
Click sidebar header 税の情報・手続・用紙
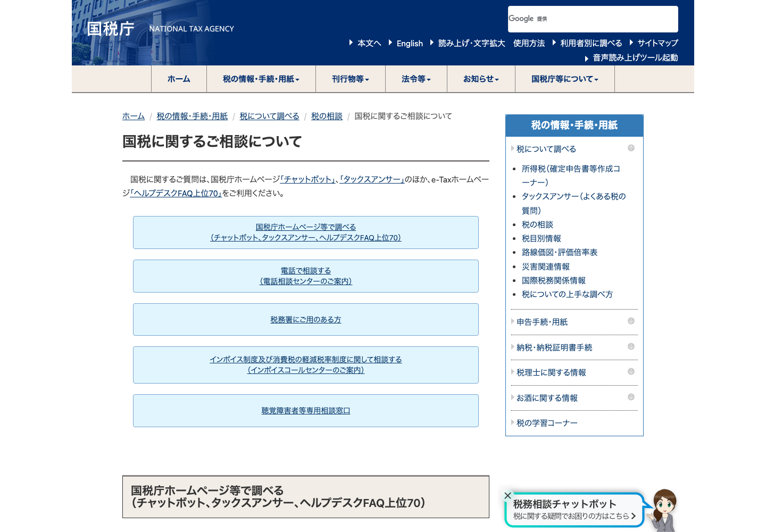click(x=574, y=126)
